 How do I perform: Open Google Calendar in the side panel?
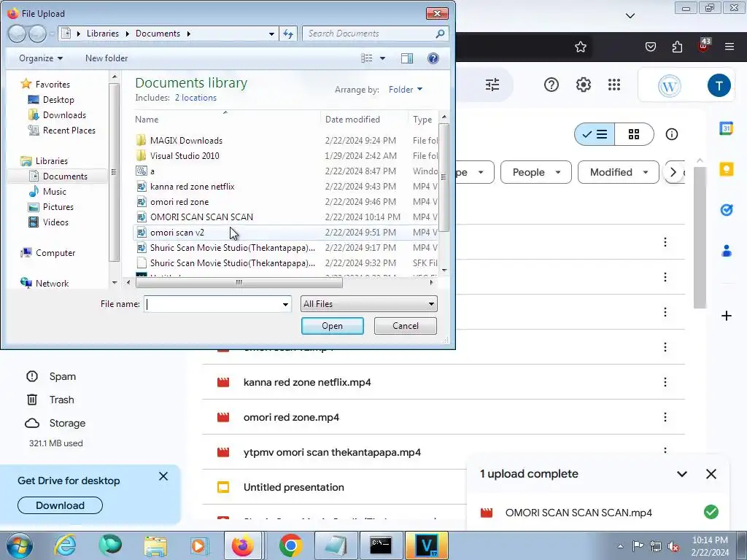click(726, 128)
